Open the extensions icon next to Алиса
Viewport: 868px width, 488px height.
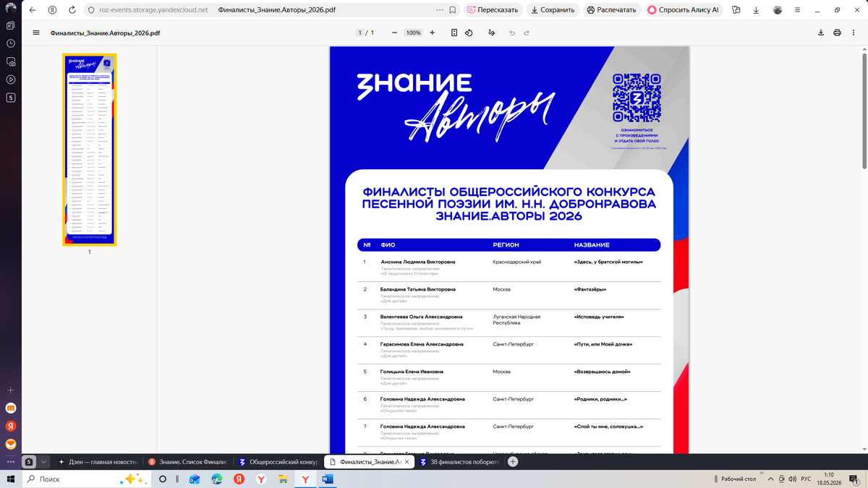pos(736,10)
